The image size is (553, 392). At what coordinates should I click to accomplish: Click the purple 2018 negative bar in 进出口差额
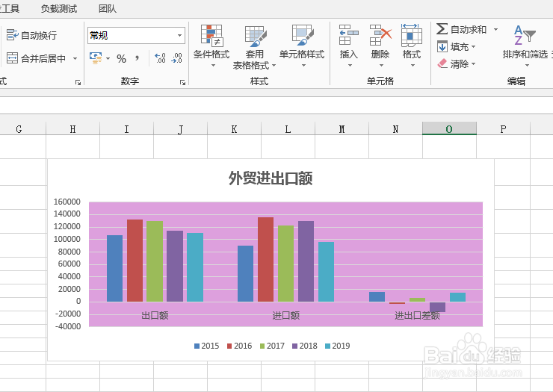tap(437, 307)
